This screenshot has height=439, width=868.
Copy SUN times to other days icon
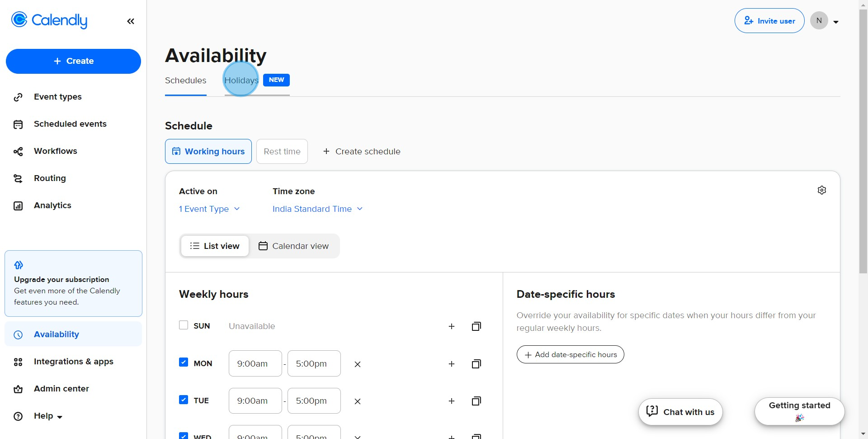click(476, 326)
